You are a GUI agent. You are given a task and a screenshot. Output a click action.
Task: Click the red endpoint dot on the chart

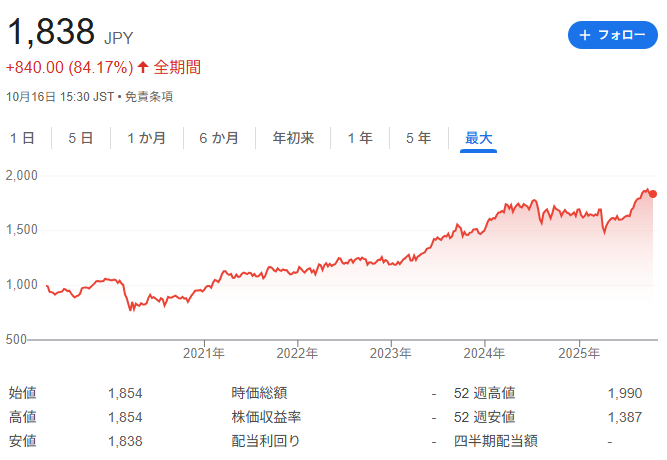click(x=653, y=193)
